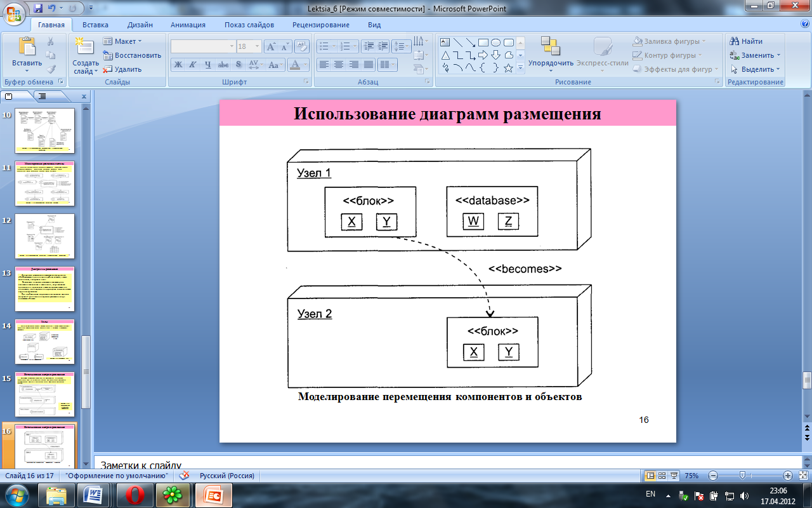Open Opera browser from the taskbar
812x508 pixels.
pos(134,495)
